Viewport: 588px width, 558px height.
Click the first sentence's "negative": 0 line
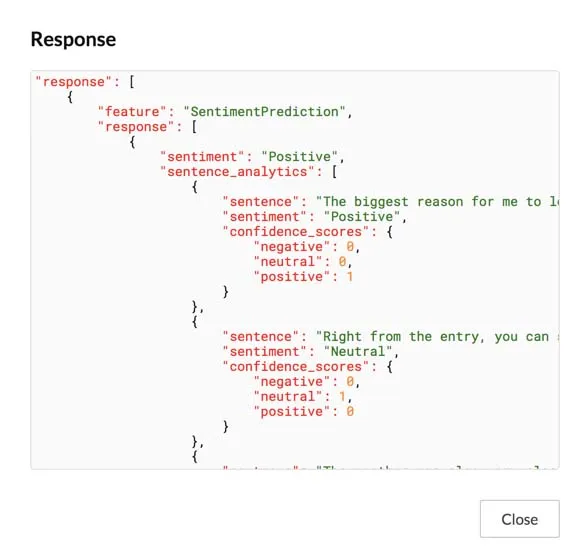click(x=307, y=247)
